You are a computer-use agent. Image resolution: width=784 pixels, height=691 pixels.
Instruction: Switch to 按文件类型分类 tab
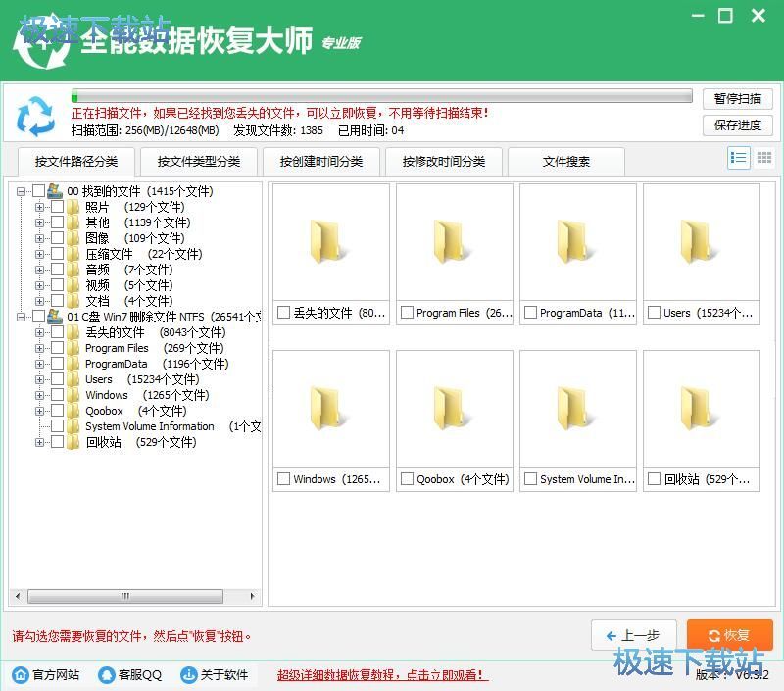[199, 162]
